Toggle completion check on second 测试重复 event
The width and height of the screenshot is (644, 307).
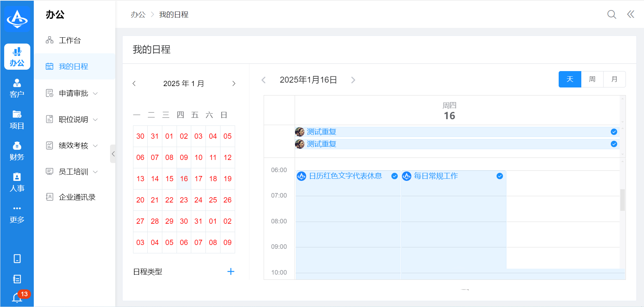click(x=614, y=144)
